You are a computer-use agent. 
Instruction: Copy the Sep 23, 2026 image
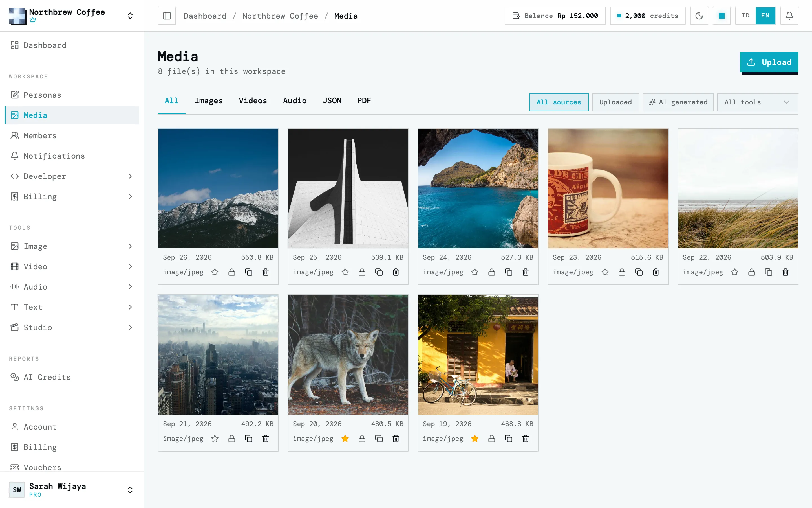click(639, 272)
